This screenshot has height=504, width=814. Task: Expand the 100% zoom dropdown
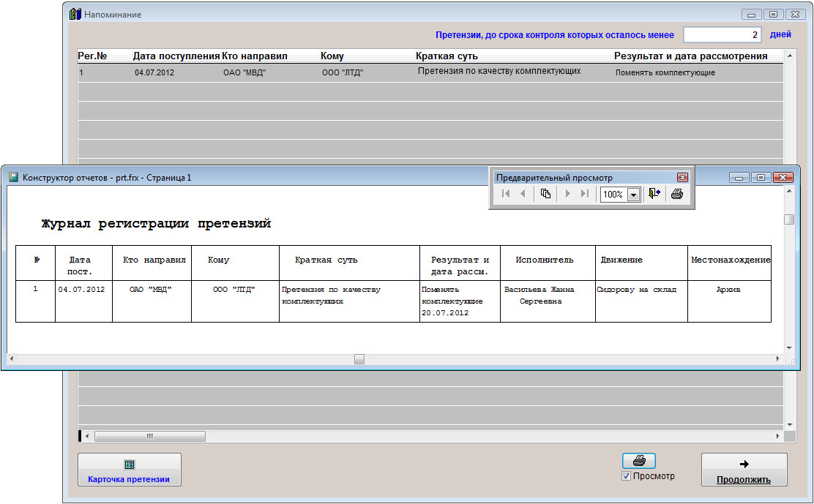[633, 195]
